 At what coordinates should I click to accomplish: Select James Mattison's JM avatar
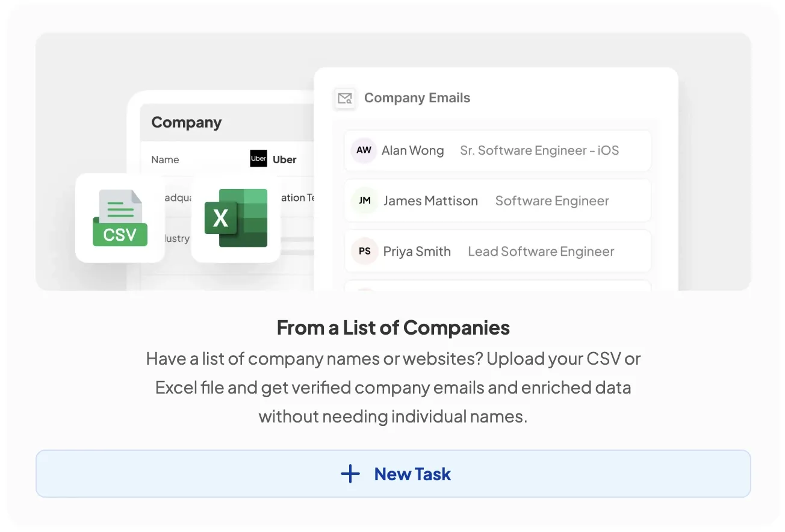(x=364, y=200)
